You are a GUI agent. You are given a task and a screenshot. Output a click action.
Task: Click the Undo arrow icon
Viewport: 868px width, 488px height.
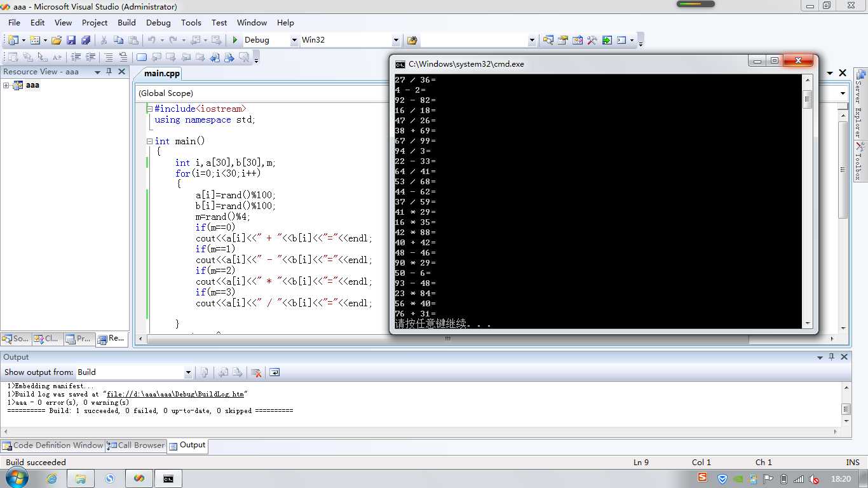[151, 40]
